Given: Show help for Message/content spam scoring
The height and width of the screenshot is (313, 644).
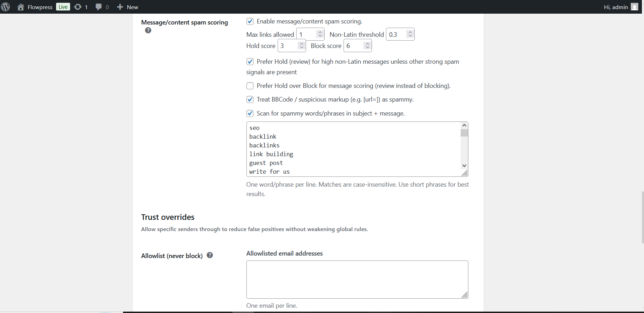Looking at the screenshot, I should pyautogui.click(x=148, y=30).
